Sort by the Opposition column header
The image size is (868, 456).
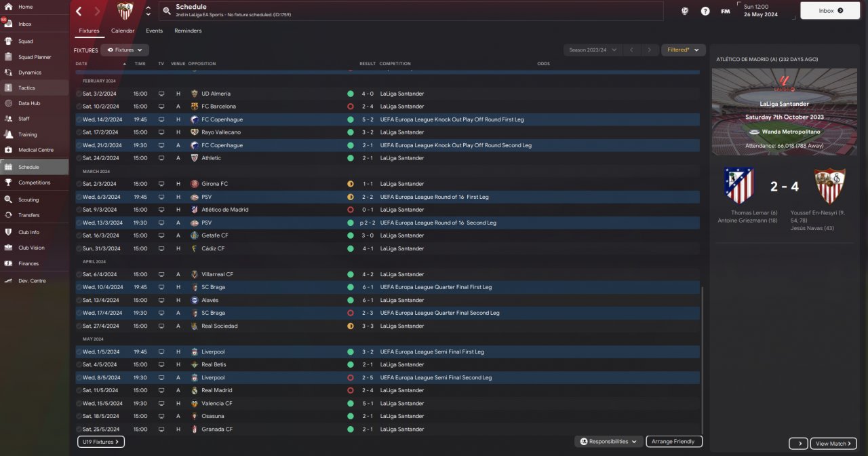click(202, 64)
